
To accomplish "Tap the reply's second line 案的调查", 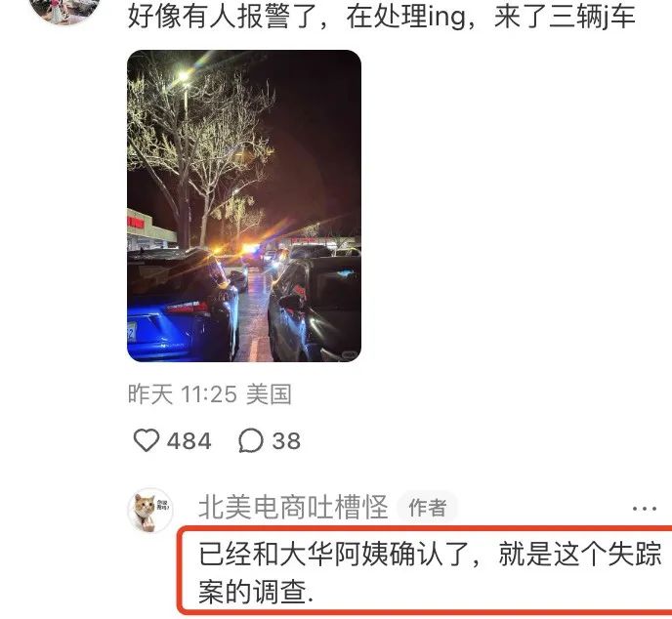I will click(256, 592).
